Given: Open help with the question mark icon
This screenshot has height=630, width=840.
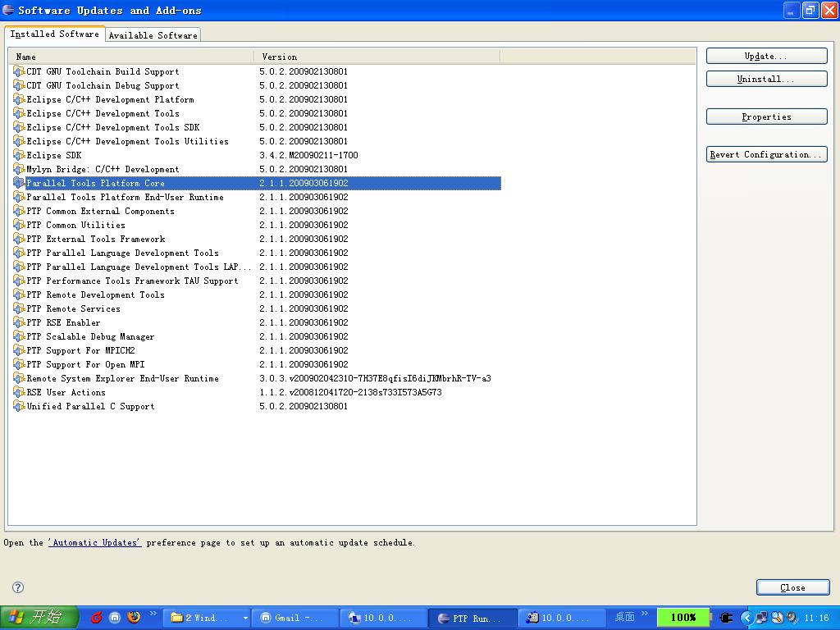Looking at the screenshot, I should 18,587.
